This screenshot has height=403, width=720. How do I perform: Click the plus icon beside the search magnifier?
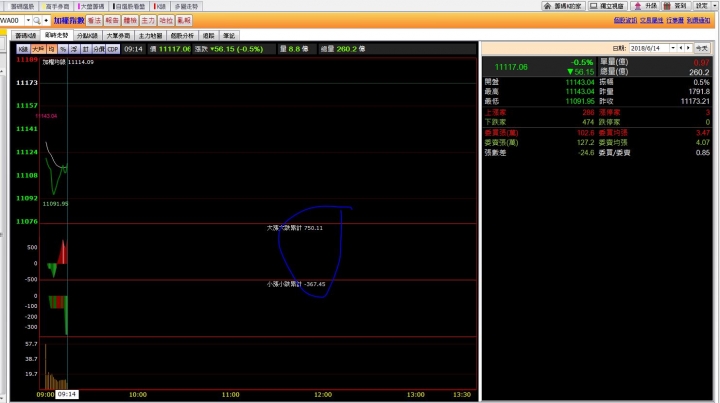(46, 21)
